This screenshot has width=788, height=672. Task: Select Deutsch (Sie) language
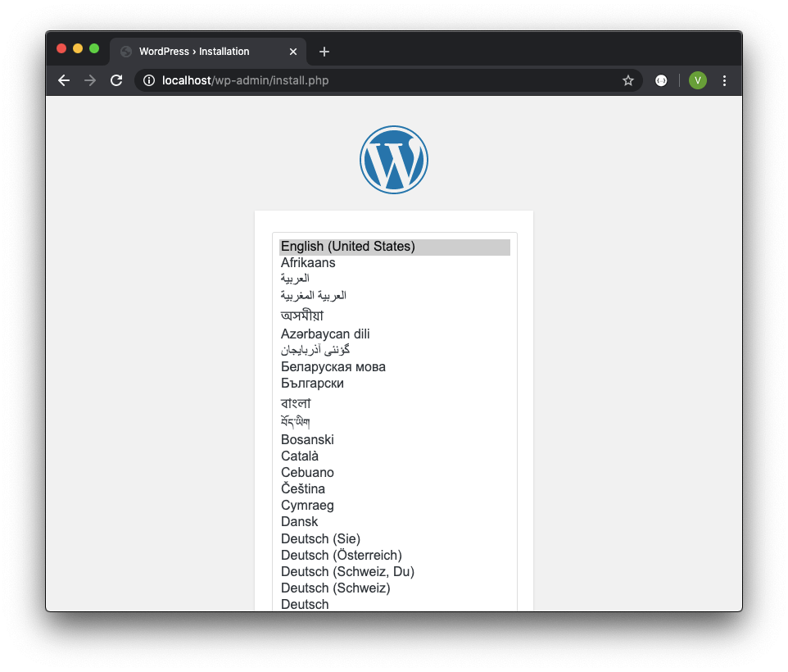395,538
